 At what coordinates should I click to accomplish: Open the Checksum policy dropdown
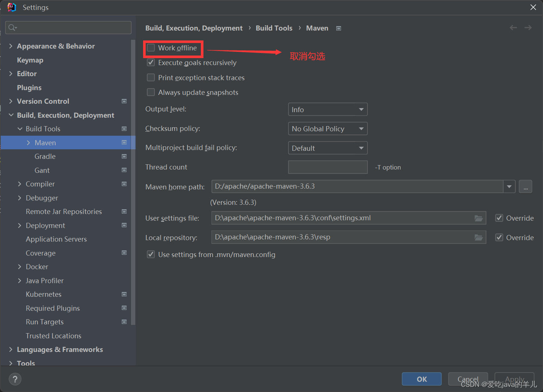328,129
